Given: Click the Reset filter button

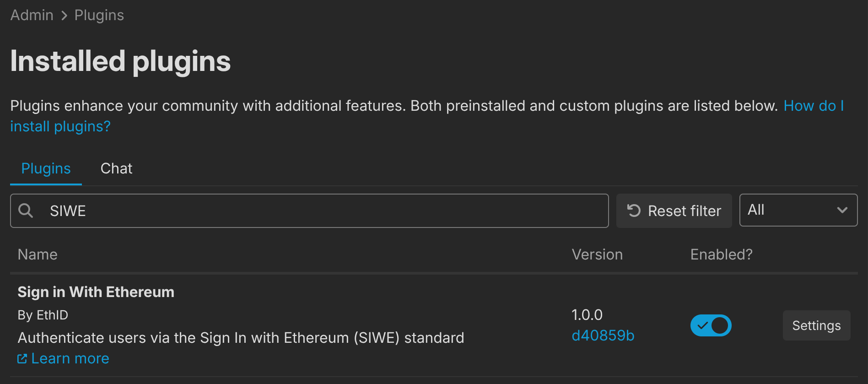Looking at the screenshot, I should click(674, 211).
